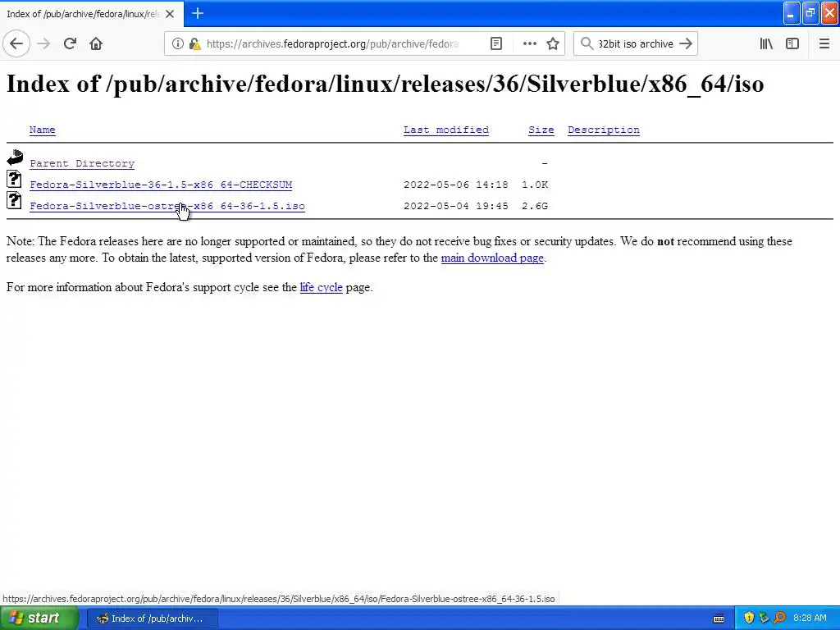Reload the current page
This screenshot has height=630, width=840.
(70, 43)
